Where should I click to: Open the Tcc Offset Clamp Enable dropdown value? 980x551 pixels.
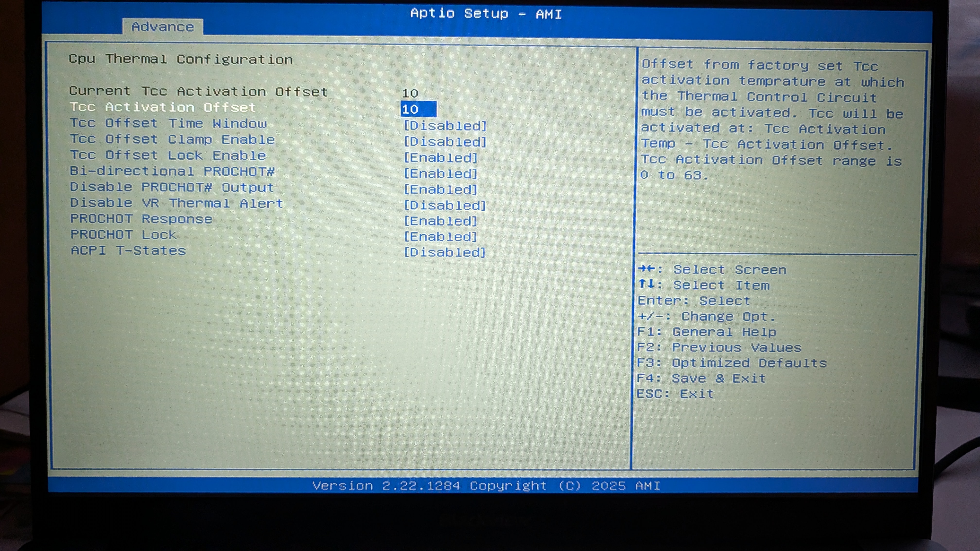click(445, 141)
